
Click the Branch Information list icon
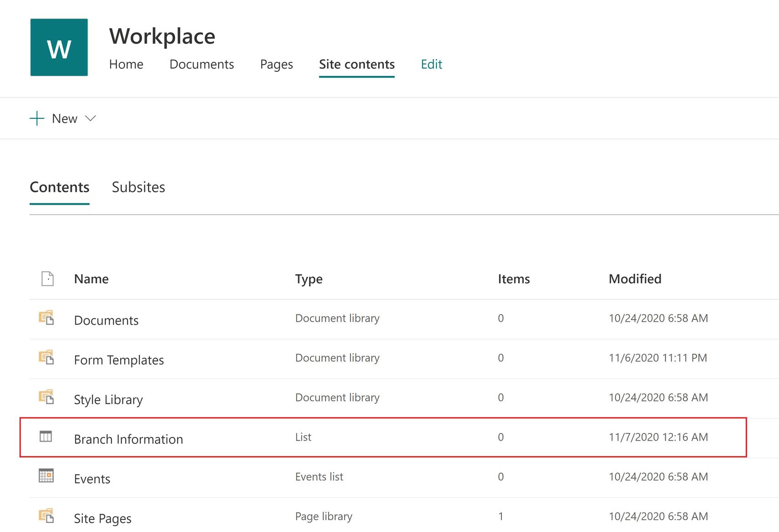tap(46, 437)
